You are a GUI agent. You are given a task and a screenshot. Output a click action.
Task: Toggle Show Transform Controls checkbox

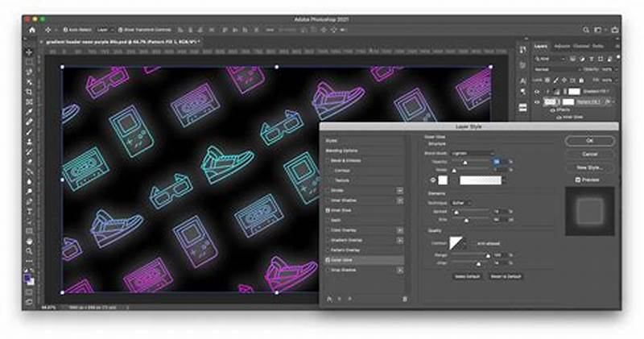120,30
